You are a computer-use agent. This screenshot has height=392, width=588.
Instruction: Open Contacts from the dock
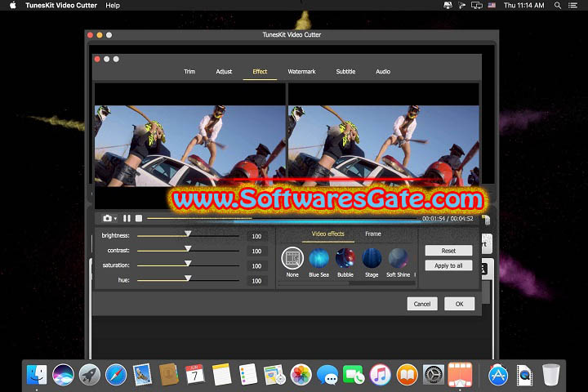coord(169,374)
